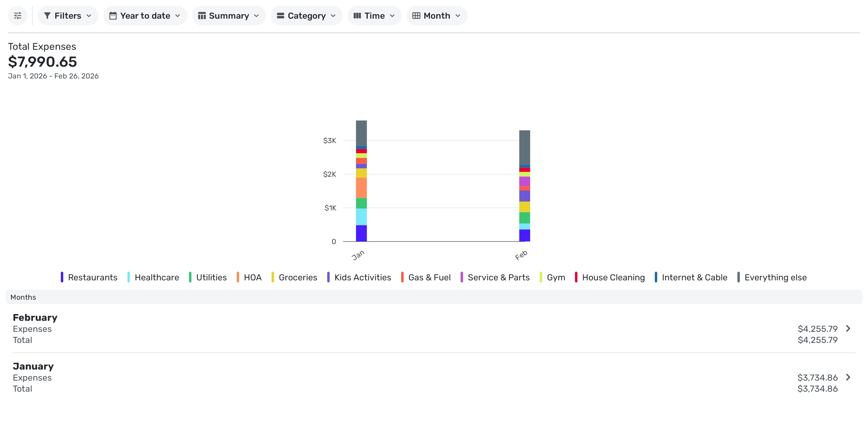Image resolution: width=868 pixels, height=429 pixels.
Task: Open the Summary view menu
Action: click(229, 16)
